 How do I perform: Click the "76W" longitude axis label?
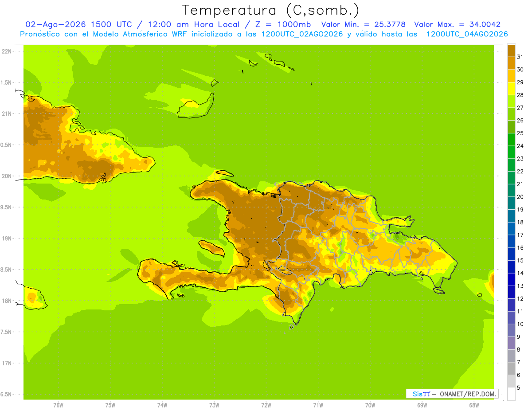click(x=58, y=405)
